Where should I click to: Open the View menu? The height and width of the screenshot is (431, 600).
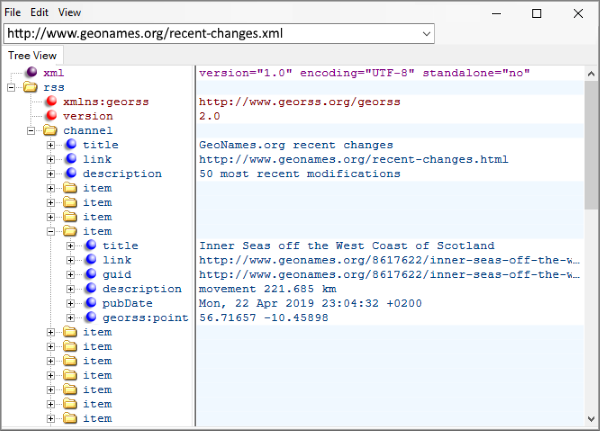[69, 12]
